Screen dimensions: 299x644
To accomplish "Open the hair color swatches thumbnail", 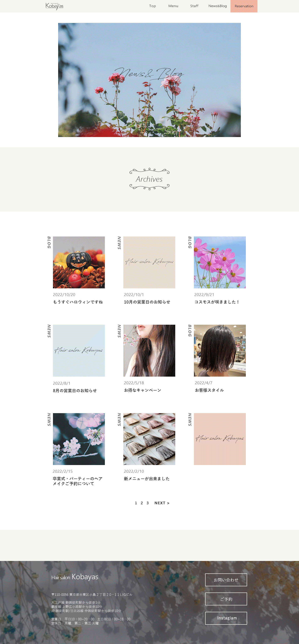I will point(149,439).
